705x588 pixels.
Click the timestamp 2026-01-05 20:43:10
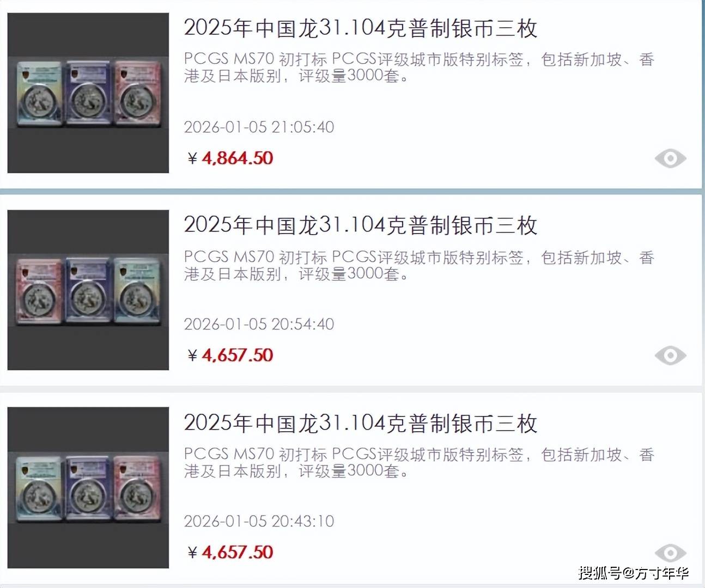pyautogui.click(x=259, y=521)
